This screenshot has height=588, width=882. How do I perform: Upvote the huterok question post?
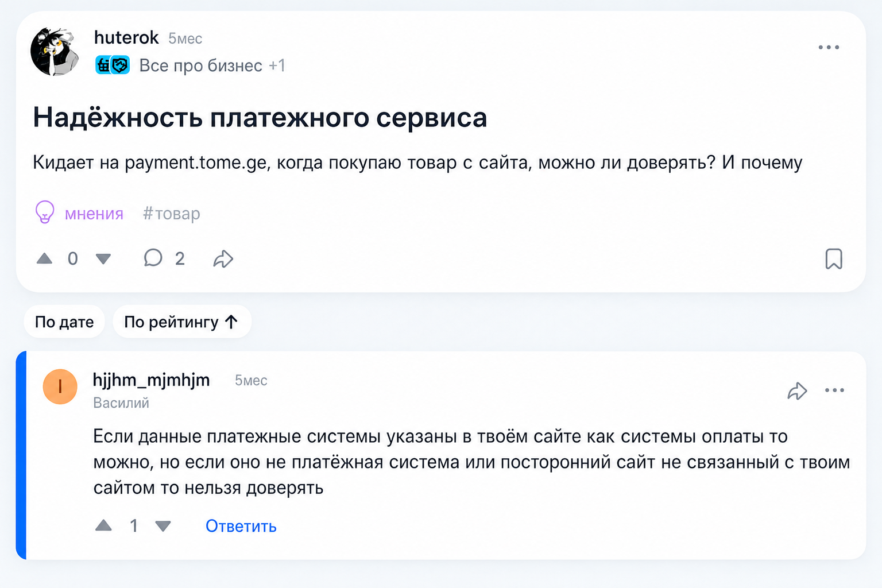tap(44, 259)
